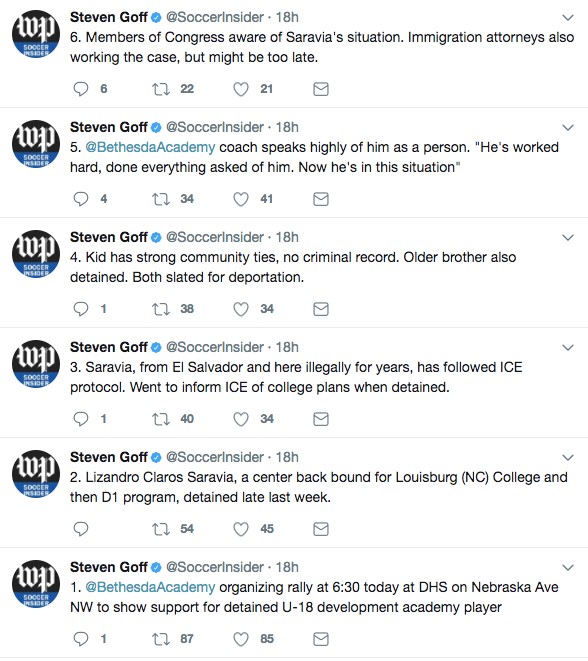Open the dropdown chevron on tweet 1
The width and height of the screenshot is (588, 661).
tap(568, 568)
